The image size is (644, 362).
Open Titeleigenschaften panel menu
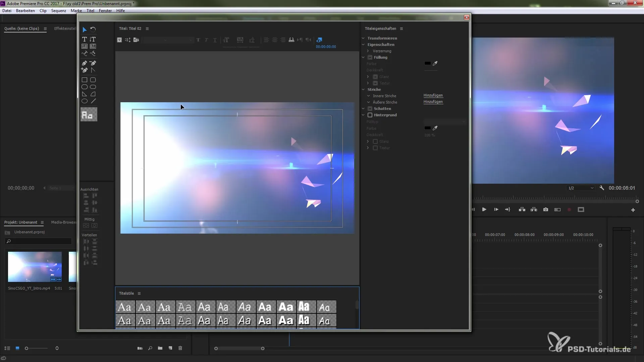(401, 28)
